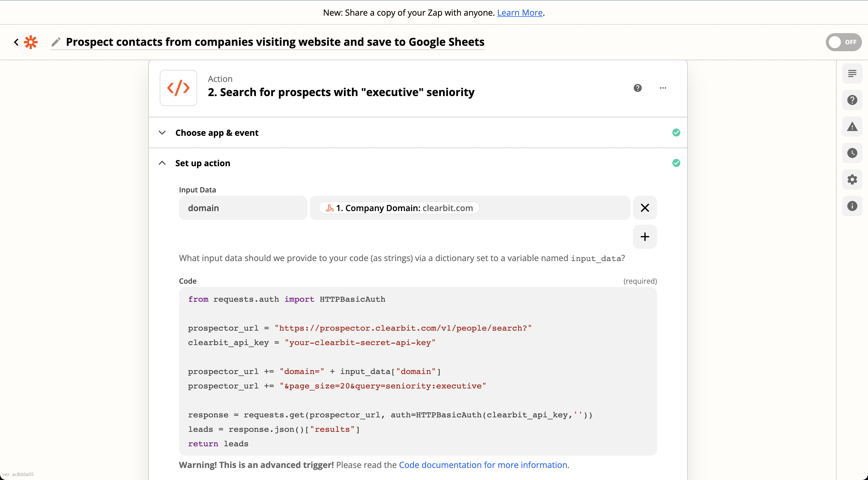868x480 pixels.
Task: Edit Zap title using pencil icon
Action: [x=56, y=42]
